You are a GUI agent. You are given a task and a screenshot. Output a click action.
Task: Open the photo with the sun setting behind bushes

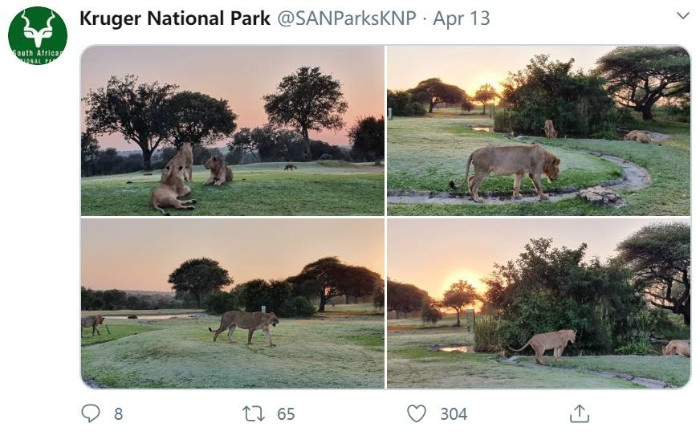click(538, 303)
